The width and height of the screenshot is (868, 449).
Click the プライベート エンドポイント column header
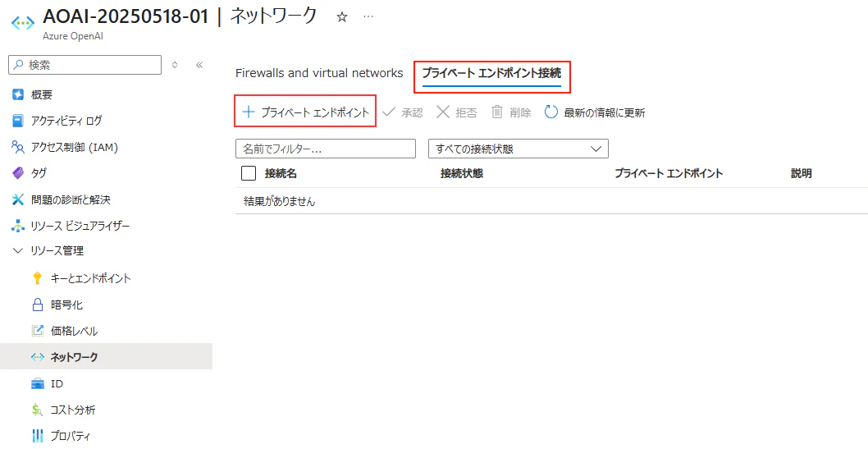[669, 173]
